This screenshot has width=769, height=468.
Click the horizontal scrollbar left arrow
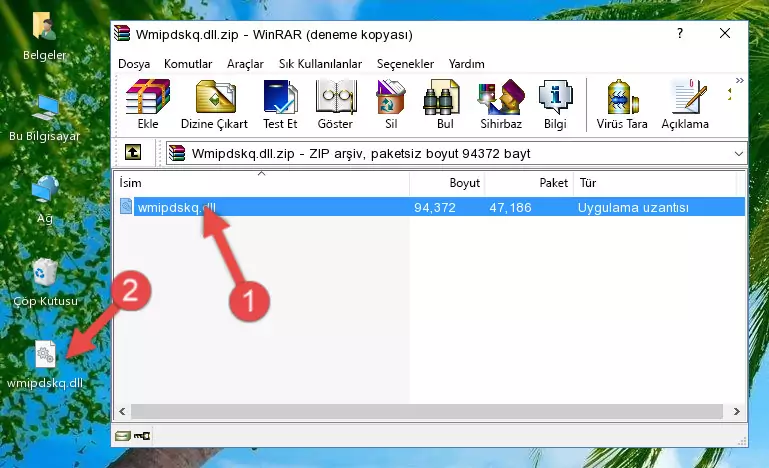(x=122, y=412)
